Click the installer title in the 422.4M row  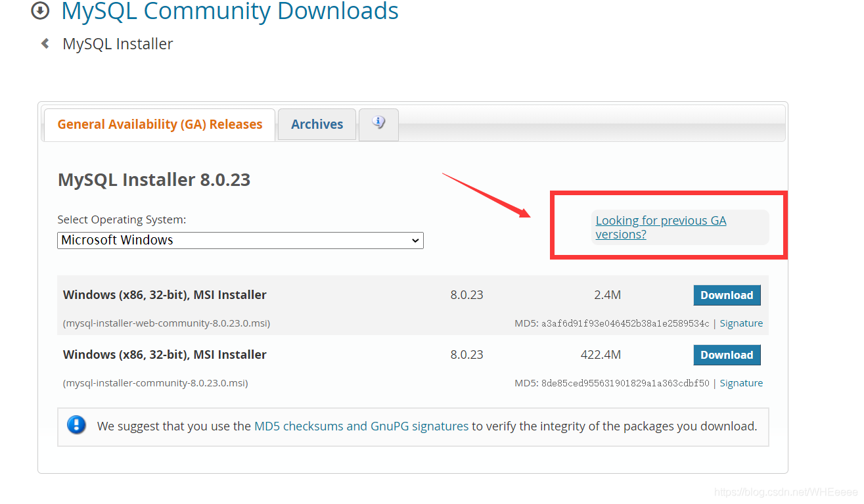click(x=165, y=355)
